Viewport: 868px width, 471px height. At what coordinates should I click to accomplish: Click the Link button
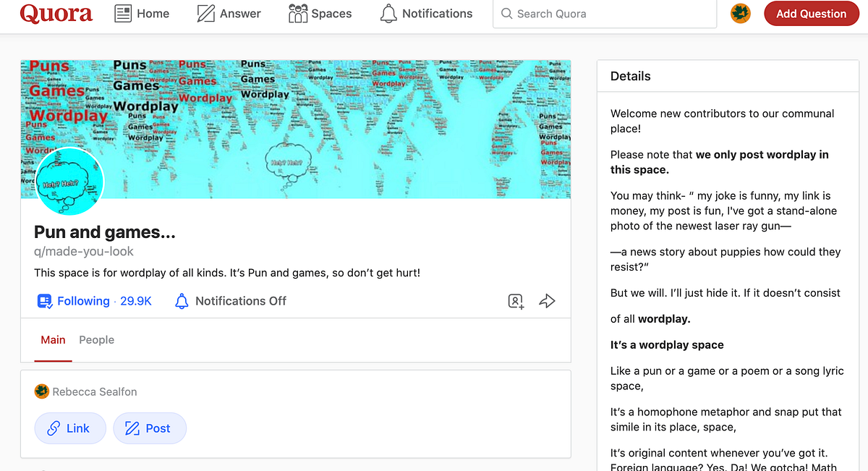(x=70, y=428)
